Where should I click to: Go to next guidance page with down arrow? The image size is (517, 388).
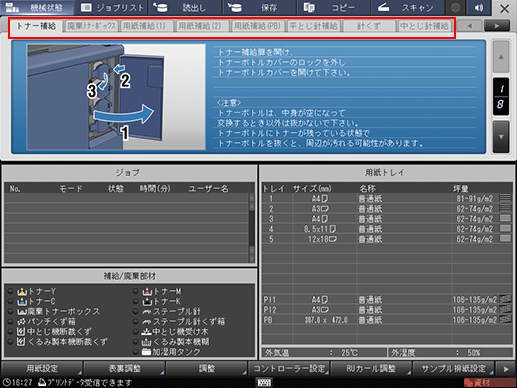click(501, 137)
